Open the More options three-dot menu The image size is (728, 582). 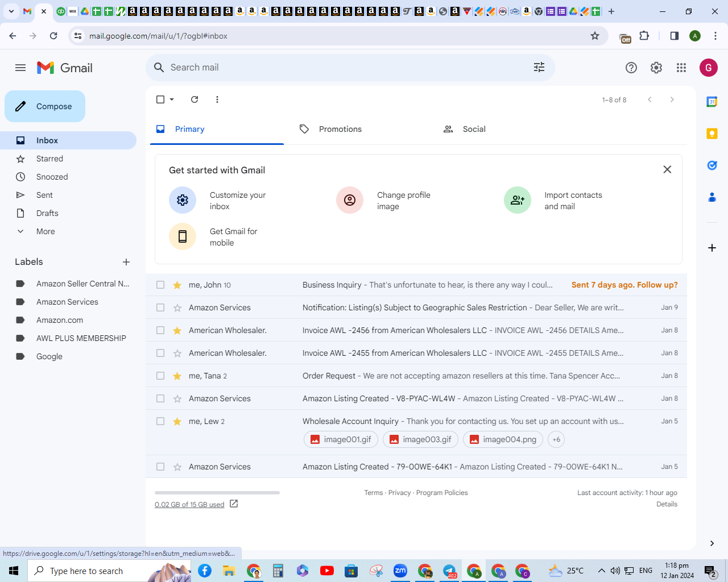217,99
